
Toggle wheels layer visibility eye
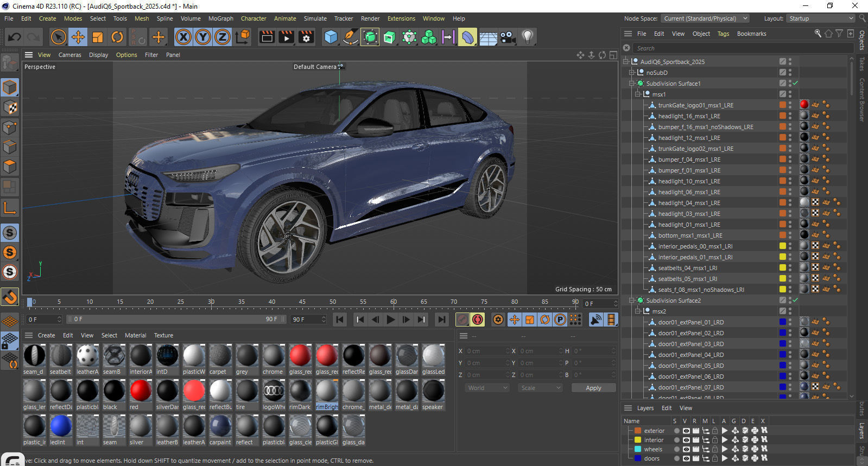pos(686,449)
